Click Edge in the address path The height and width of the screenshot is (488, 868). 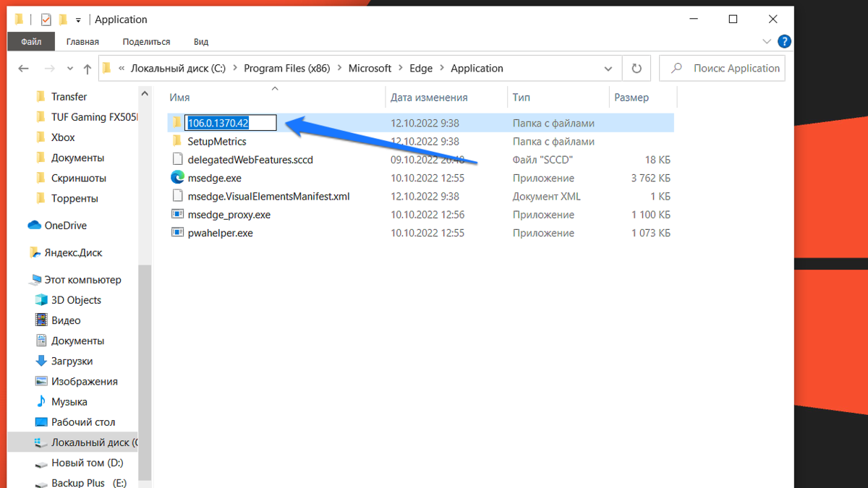pos(421,68)
